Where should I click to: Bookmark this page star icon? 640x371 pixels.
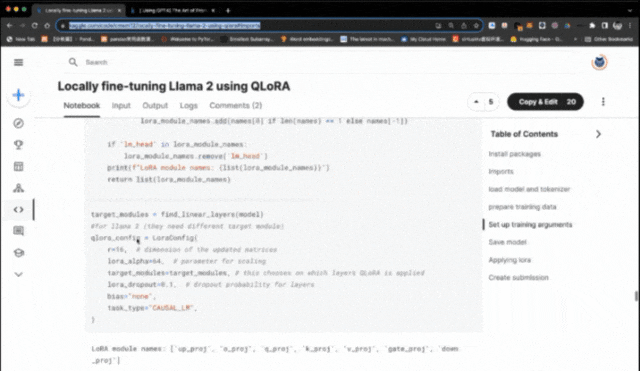coord(476,25)
